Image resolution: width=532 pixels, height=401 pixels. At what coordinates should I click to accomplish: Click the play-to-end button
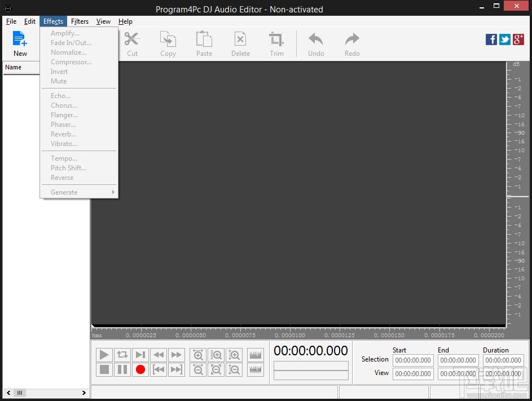point(140,355)
